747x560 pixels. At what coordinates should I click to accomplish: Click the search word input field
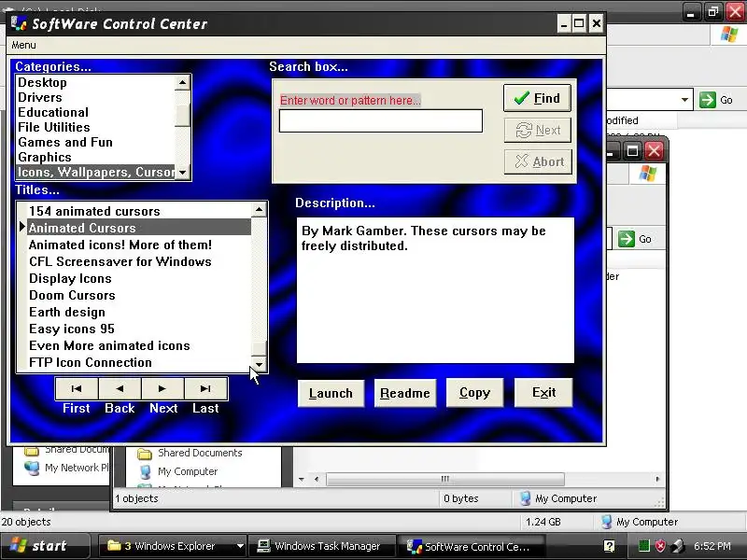pyautogui.click(x=381, y=121)
